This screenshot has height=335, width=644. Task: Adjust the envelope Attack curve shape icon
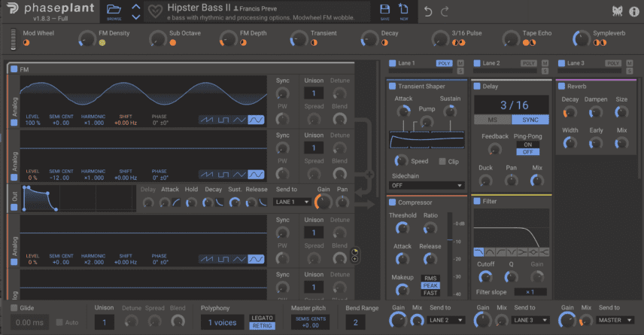tap(176, 202)
